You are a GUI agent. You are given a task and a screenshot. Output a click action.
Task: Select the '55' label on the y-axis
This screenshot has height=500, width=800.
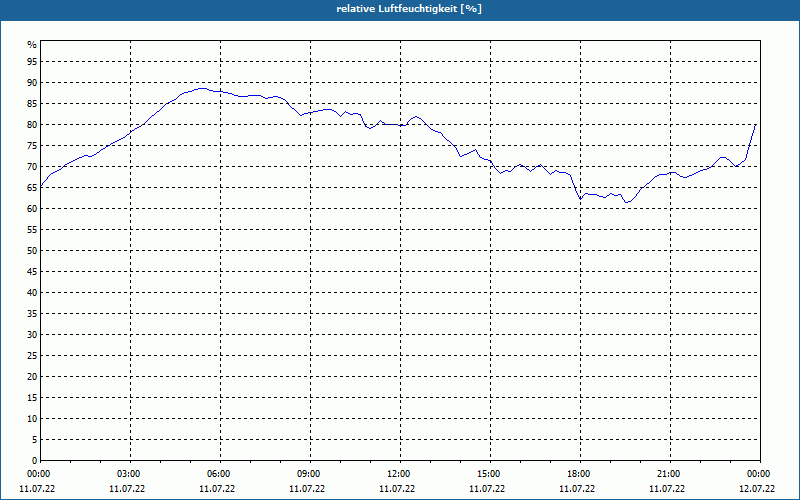click(x=32, y=230)
